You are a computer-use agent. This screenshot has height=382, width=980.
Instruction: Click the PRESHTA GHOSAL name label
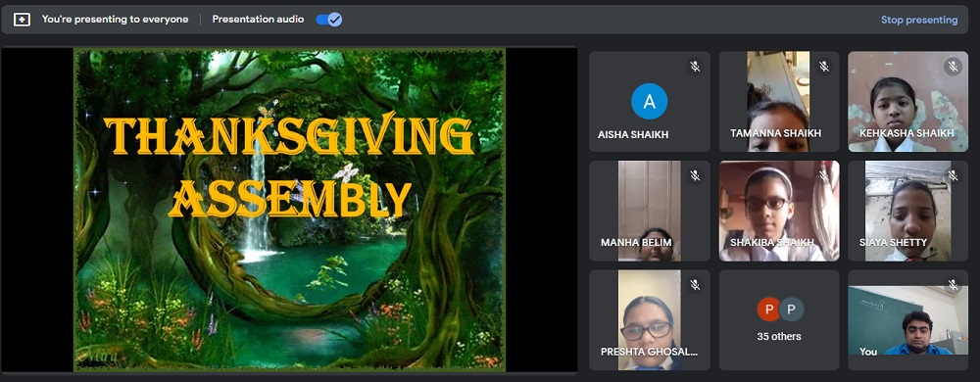[649, 352]
